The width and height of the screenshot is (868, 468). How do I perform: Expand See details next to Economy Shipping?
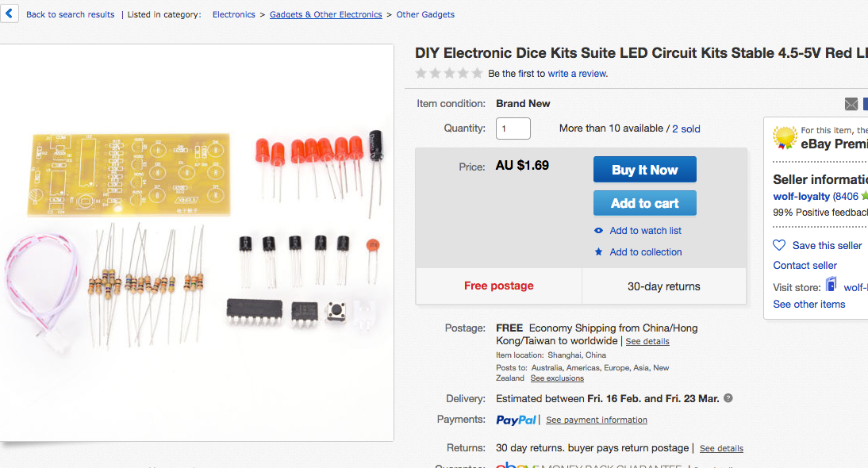point(647,341)
